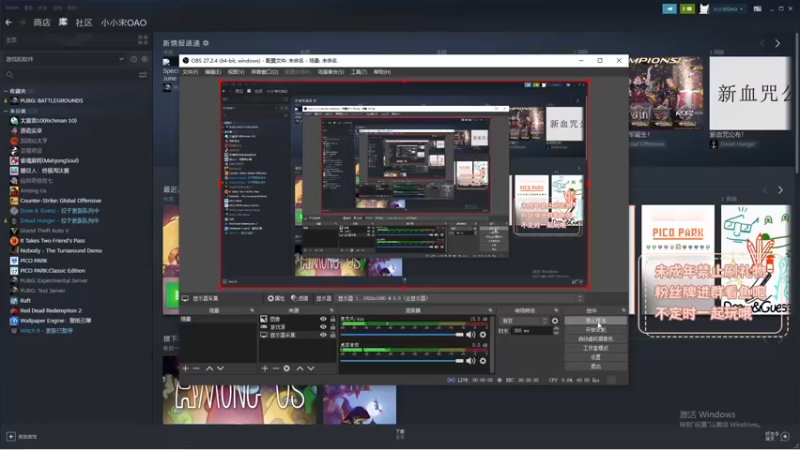Open the 编辑(E) menu in OBS

213,72
